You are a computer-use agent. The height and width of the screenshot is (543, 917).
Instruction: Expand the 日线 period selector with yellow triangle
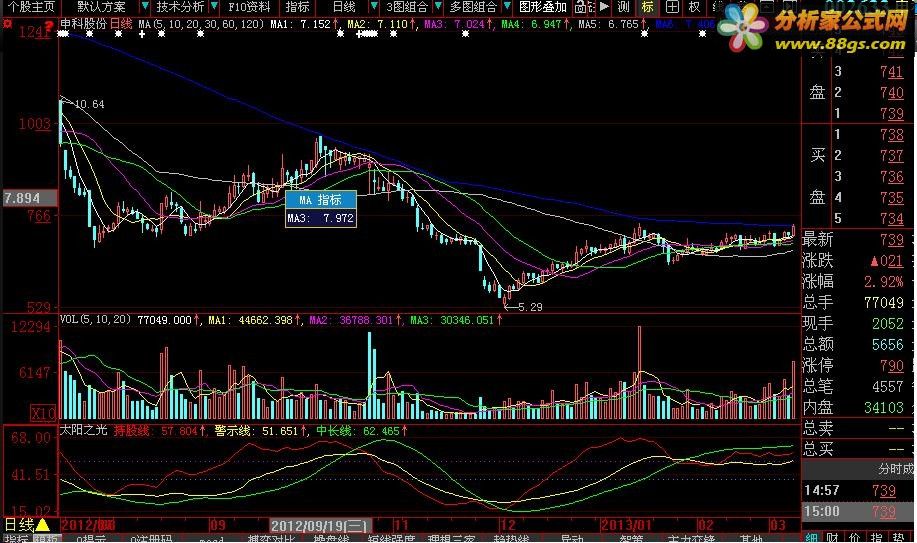tap(26, 525)
